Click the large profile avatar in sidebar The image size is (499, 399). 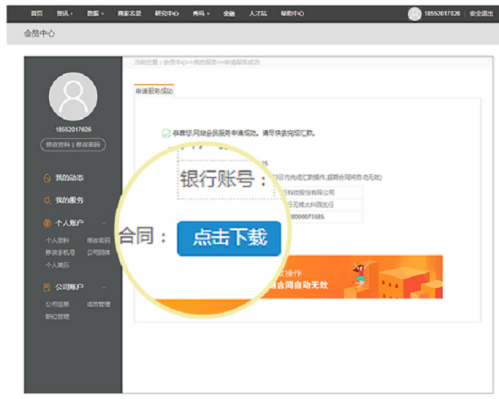[73, 97]
